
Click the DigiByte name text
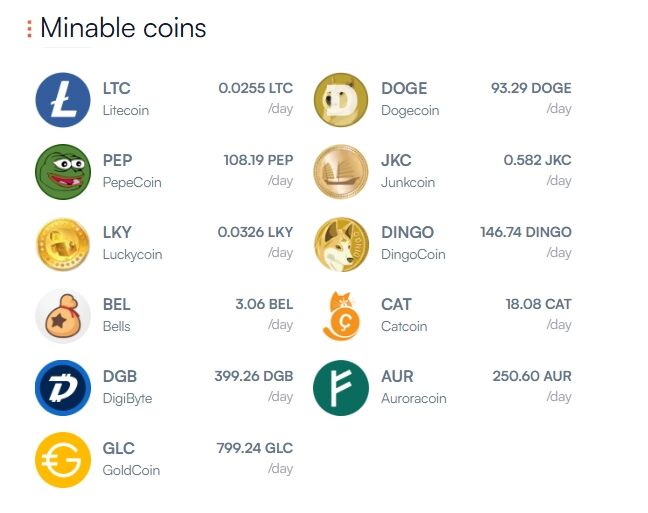pos(127,398)
